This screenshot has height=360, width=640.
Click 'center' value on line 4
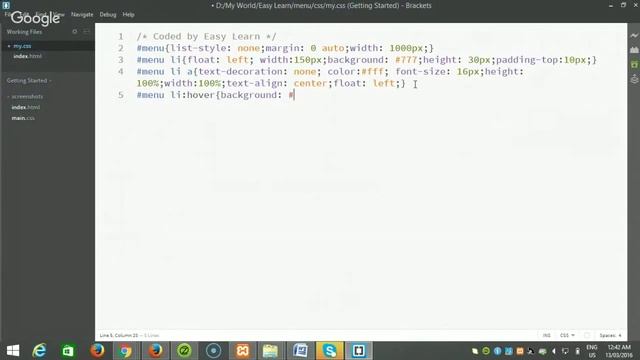[311, 83]
